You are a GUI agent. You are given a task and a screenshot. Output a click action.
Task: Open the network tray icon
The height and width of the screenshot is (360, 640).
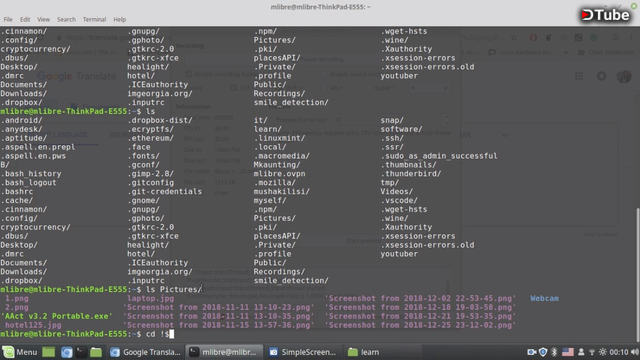coord(592,352)
